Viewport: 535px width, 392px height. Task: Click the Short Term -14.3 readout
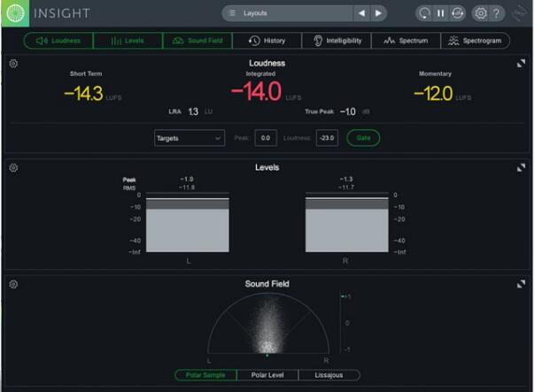[83, 94]
